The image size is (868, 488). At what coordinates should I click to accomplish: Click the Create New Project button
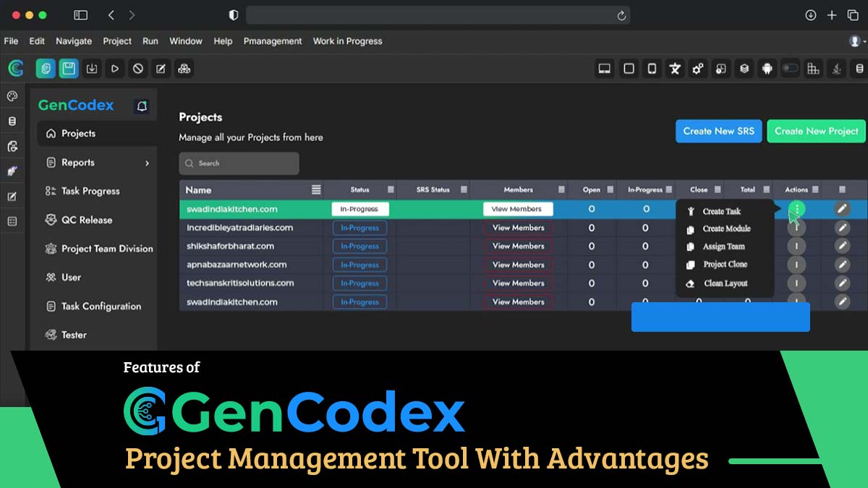click(x=816, y=131)
